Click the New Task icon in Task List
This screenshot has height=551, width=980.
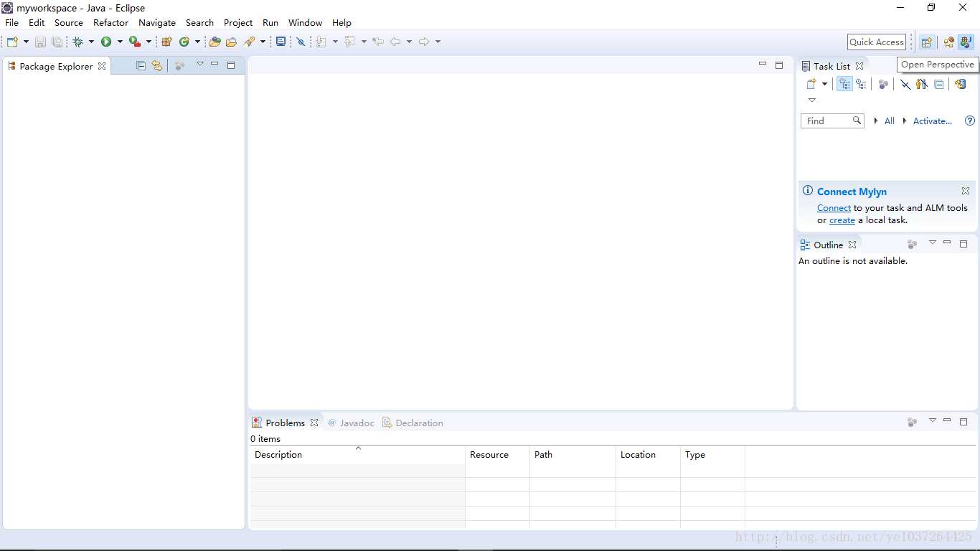811,84
